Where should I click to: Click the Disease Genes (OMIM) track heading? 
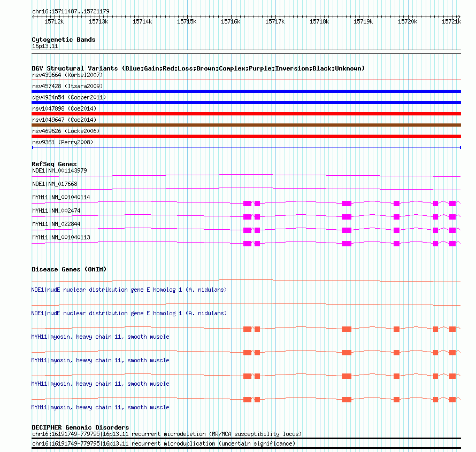click(69, 269)
